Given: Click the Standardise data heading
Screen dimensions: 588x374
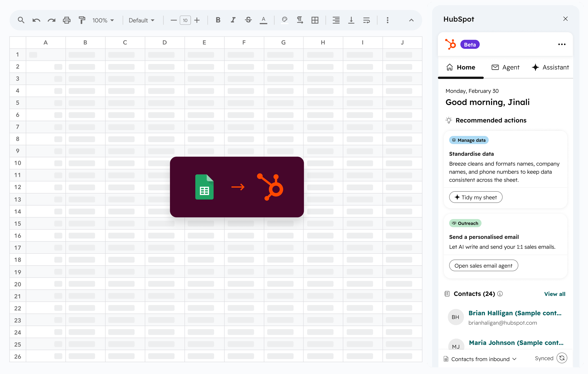Looking at the screenshot, I should point(471,154).
